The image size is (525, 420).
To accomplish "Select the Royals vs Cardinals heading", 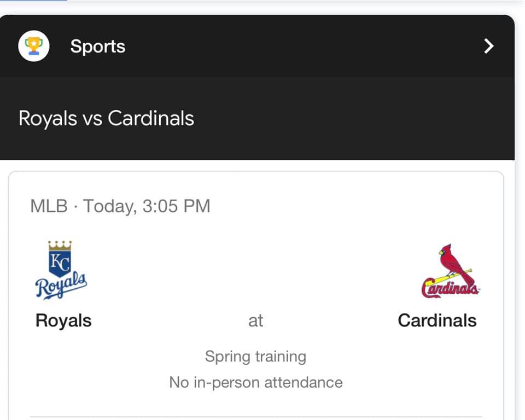I will [106, 118].
